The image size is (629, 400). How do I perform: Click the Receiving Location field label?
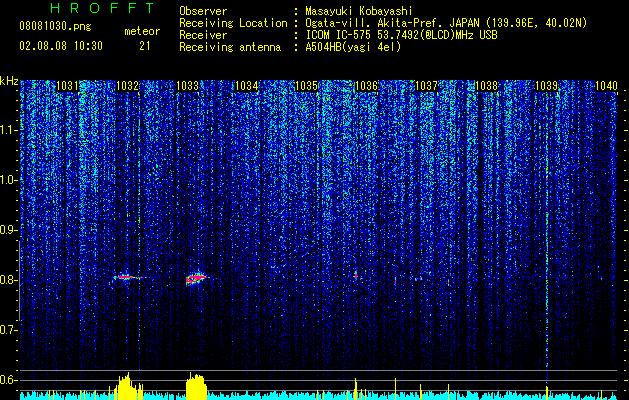point(233,23)
